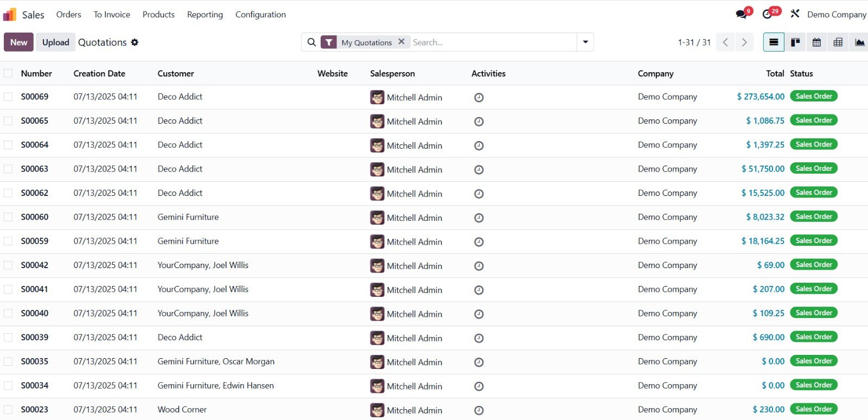Remove the My Quotations filter

pos(401,42)
